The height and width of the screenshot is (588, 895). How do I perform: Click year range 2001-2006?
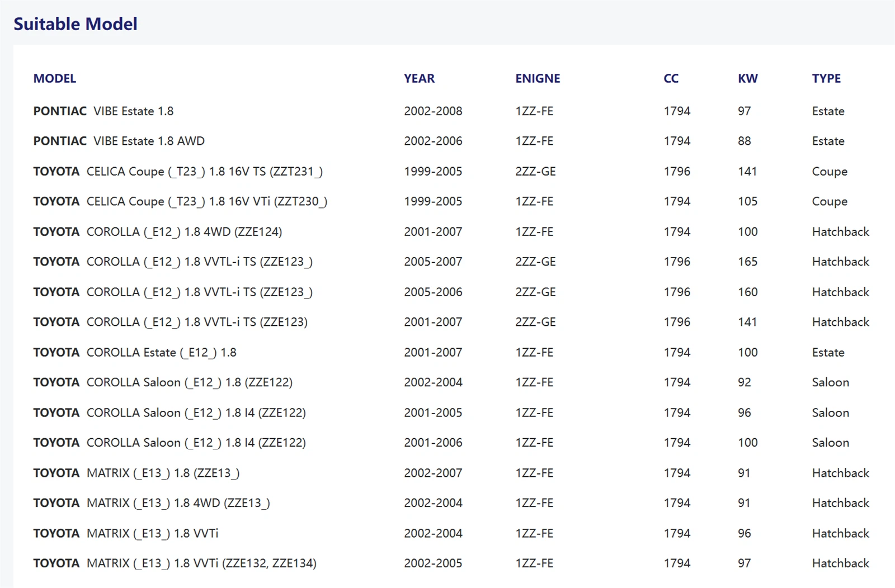(433, 443)
